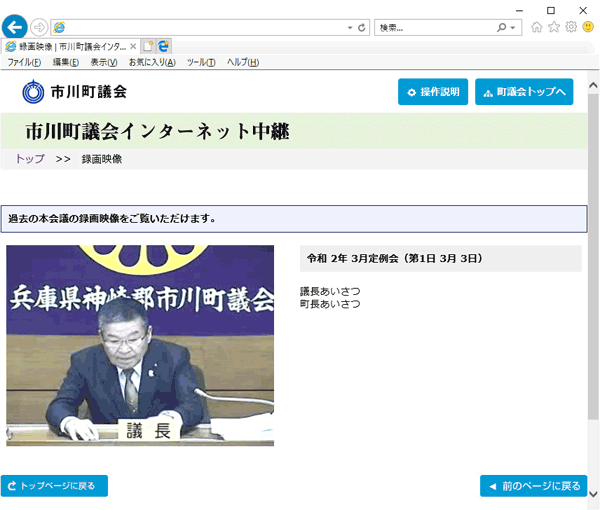Open a new tab with the blank-page button
This screenshot has height=510, width=600.
click(x=148, y=47)
